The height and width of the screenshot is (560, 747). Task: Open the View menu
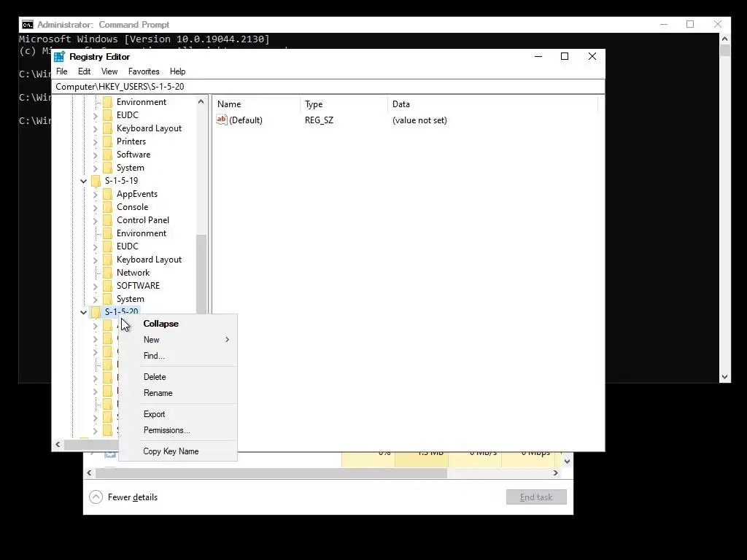[109, 71]
